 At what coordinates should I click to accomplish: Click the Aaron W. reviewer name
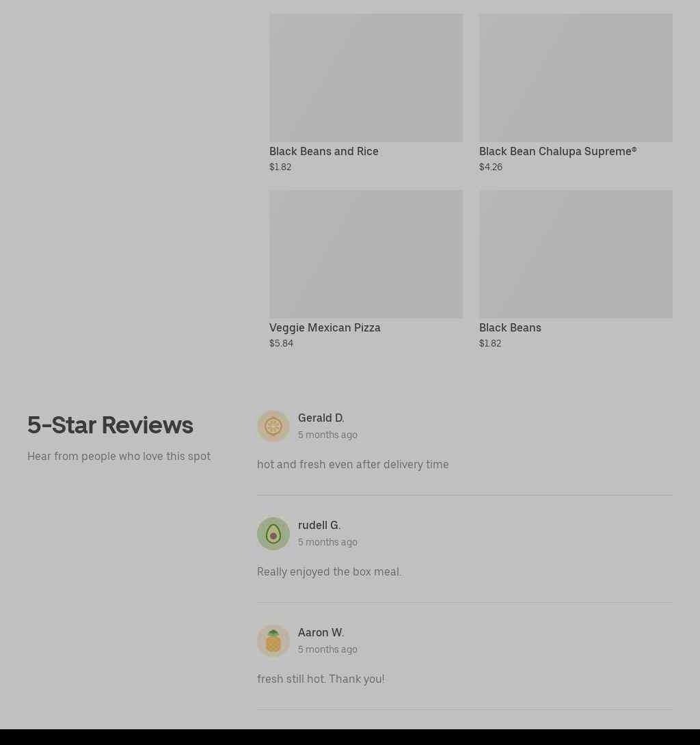pyautogui.click(x=321, y=632)
